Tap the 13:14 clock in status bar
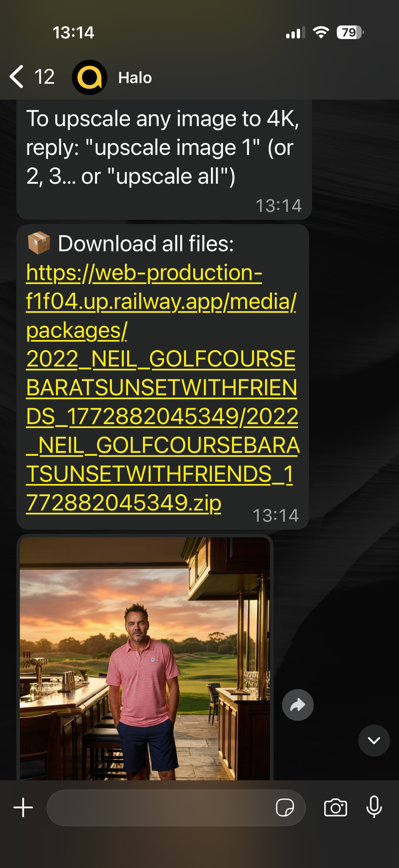 [73, 33]
